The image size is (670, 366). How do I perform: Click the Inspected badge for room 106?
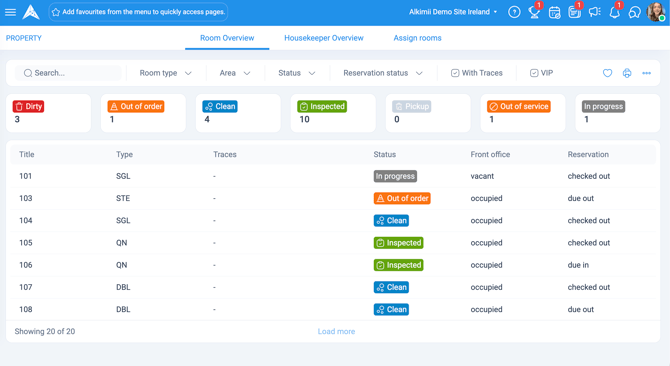(x=399, y=265)
